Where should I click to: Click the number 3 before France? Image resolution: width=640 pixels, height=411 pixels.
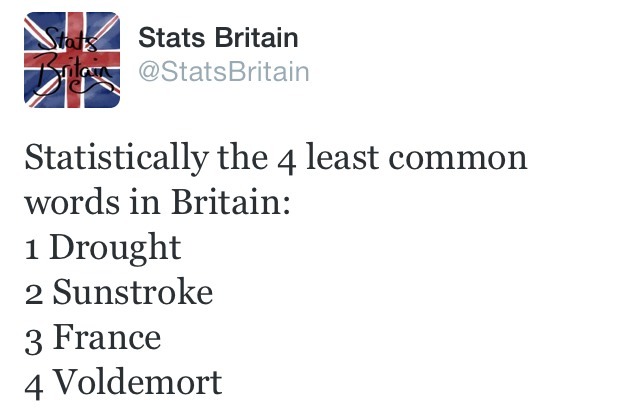33,342
